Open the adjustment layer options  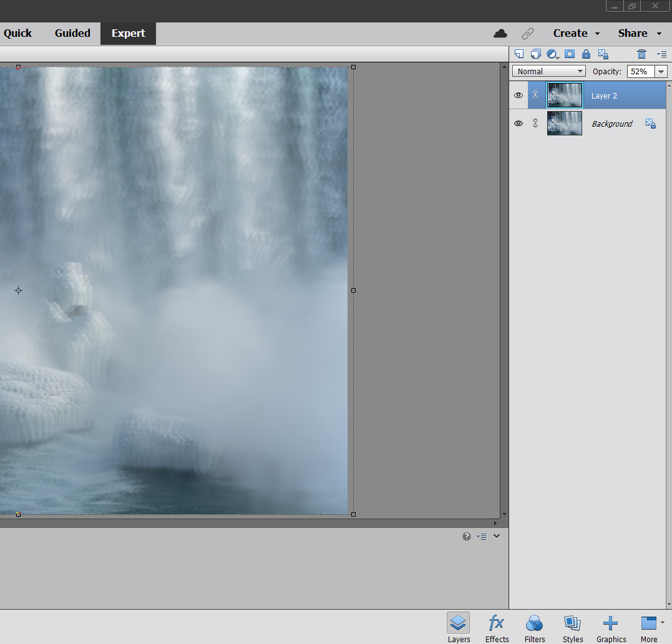[552, 54]
